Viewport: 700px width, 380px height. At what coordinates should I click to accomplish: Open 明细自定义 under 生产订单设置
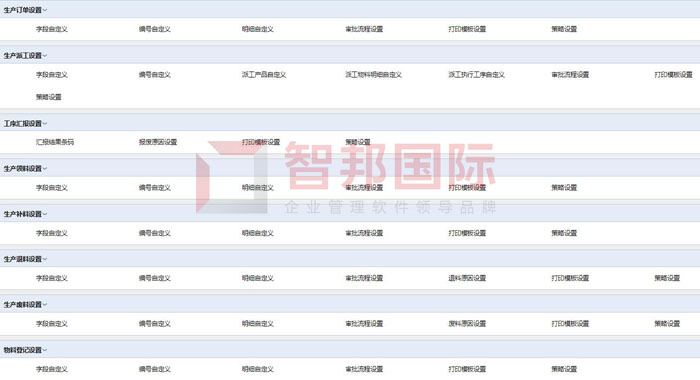coord(258,29)
